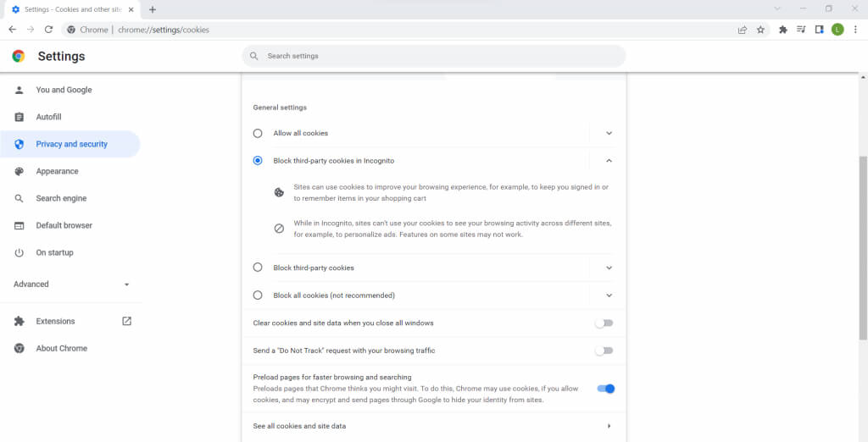
Task: Click the share page icon
Action: click(x=743, y=30)
